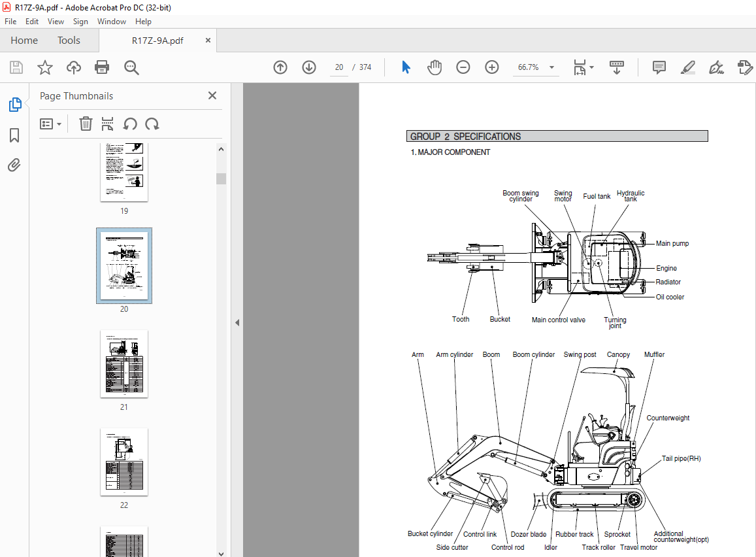This screenshot has width=756, height=557.
Task: Select the Highlight text pen tool
Action: click(688, 67)
